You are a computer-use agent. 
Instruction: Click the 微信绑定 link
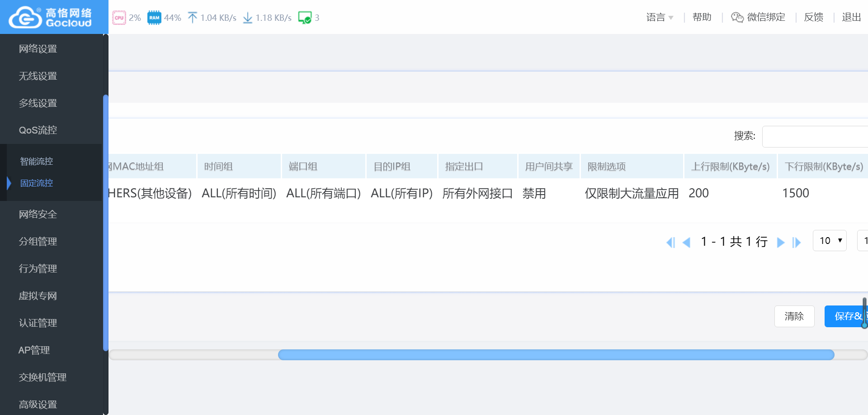point(766,17)
